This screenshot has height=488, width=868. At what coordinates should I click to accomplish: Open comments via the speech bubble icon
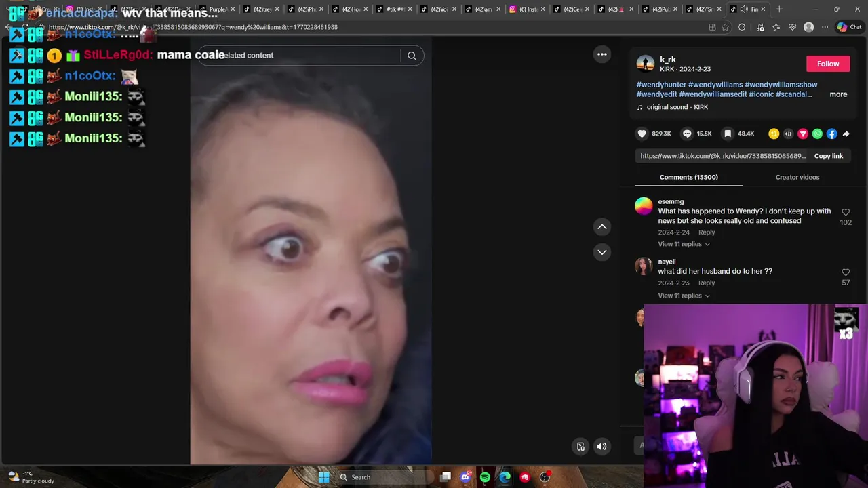click(x=687, y=134)
